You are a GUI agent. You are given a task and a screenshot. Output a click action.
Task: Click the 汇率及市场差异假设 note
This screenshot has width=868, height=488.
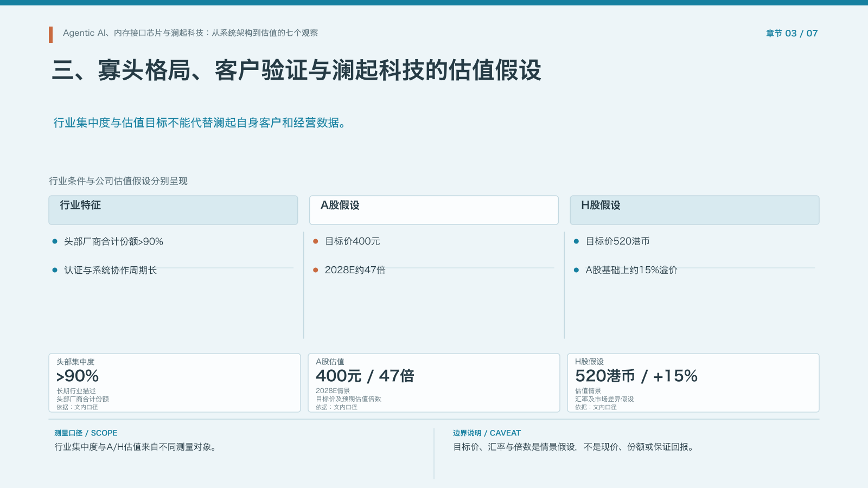(x=604, y=399)
